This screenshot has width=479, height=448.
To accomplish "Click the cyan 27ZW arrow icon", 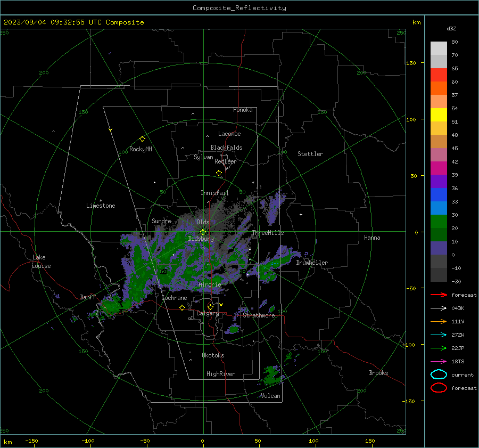I will point(439,335).
